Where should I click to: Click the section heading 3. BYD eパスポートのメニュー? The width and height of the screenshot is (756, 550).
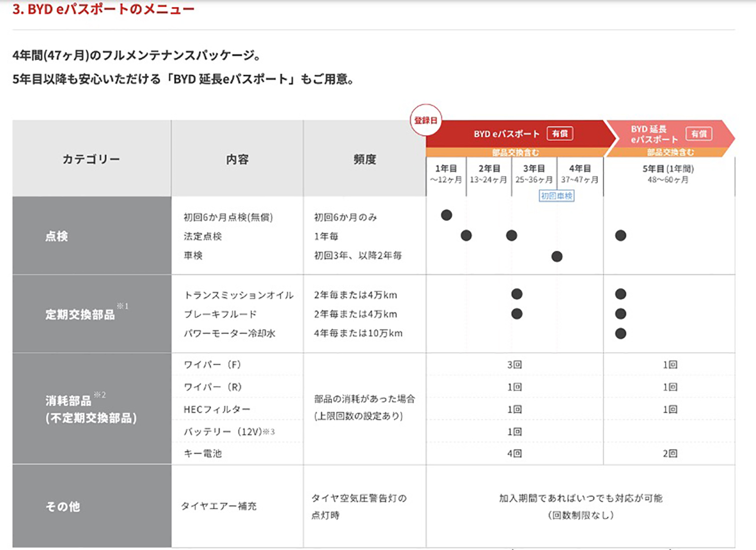click(x=103, y=9)
